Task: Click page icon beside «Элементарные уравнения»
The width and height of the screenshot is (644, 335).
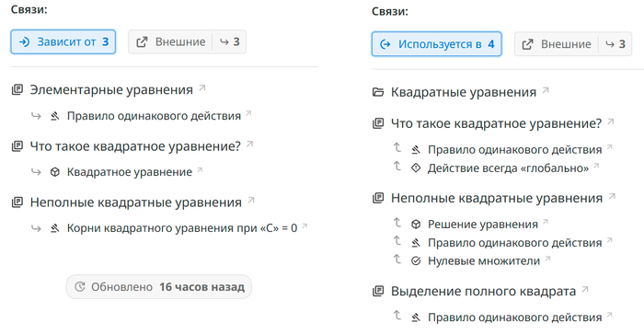Action: pos(17,89)
